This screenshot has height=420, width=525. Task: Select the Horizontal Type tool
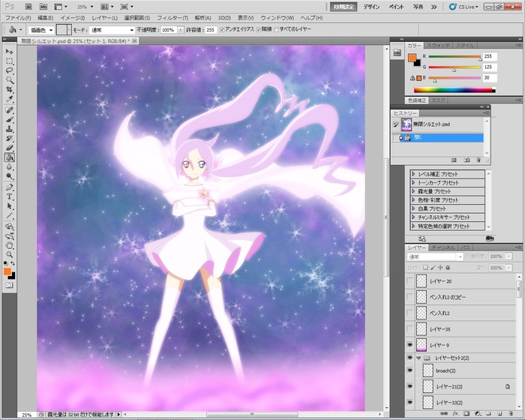[9, 196]
